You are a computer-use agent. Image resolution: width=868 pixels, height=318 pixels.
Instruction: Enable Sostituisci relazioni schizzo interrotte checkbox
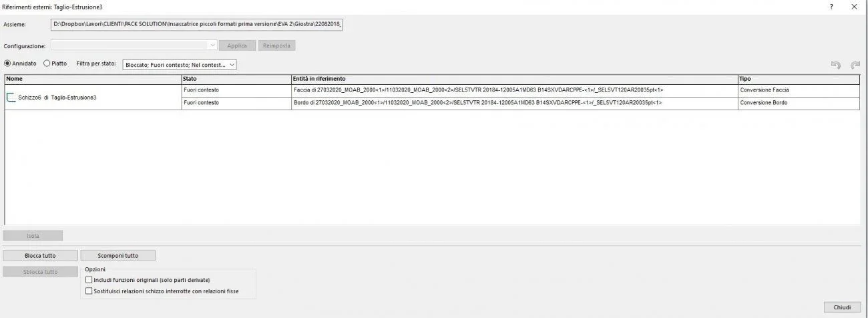89,291
